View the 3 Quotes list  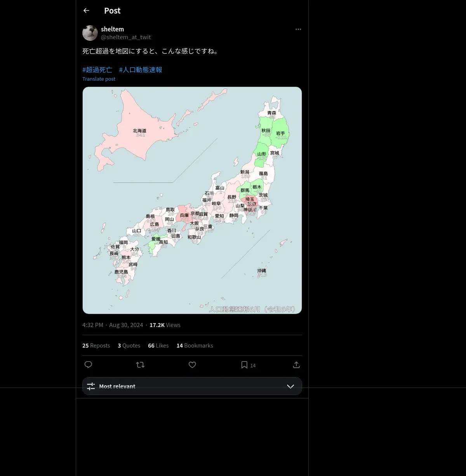point(129,345)
